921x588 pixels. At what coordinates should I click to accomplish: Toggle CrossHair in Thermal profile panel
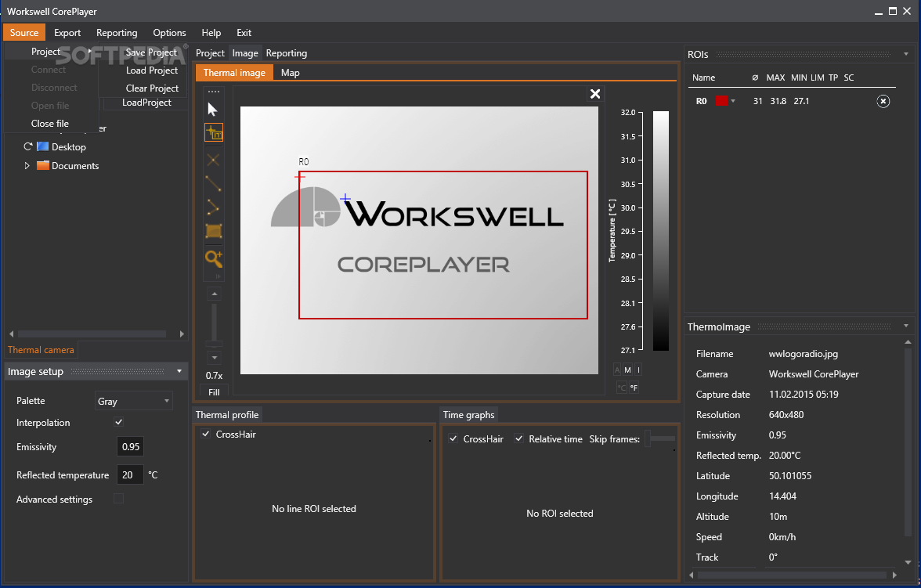coord(205,434)
